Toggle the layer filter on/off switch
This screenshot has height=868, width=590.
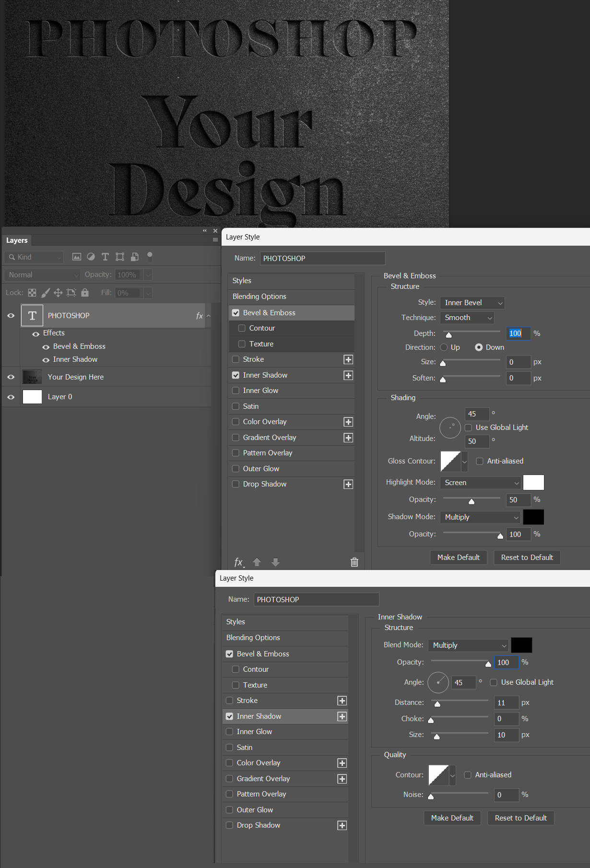click(x=150, y=256)
